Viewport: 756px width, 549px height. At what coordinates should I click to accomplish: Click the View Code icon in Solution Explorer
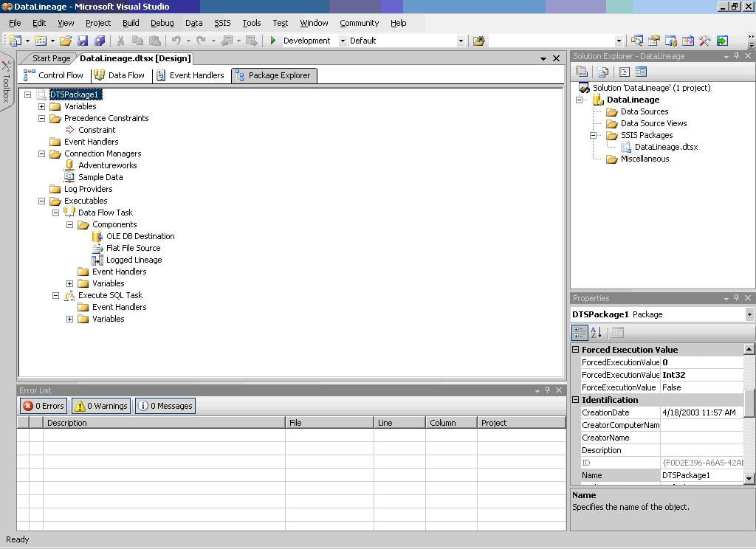tap(625, 72)
